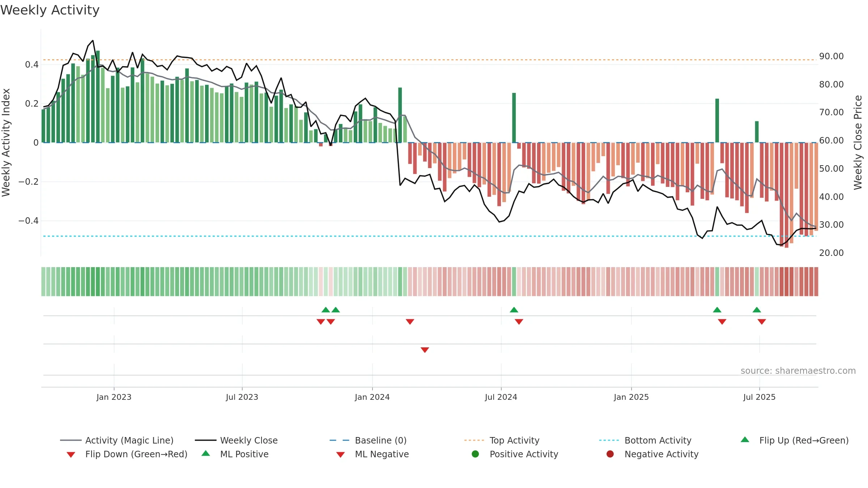
Task: Toggle the Bottom Activity legend entry
Action: [x=645, y=440]
